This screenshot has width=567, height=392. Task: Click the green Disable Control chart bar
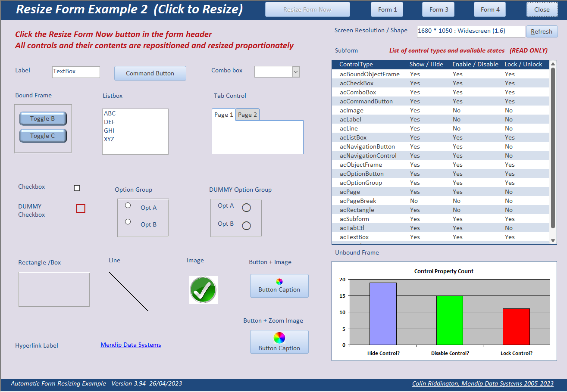coord(450,320)
